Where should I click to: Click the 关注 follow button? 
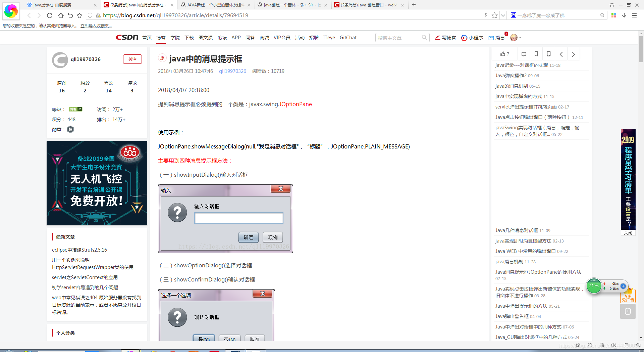point(132,59)
